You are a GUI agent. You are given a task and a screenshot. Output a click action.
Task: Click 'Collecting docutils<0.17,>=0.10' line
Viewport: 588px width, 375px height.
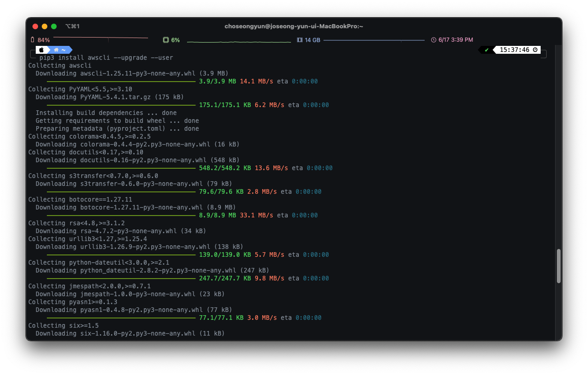click(x=86, y=152)
